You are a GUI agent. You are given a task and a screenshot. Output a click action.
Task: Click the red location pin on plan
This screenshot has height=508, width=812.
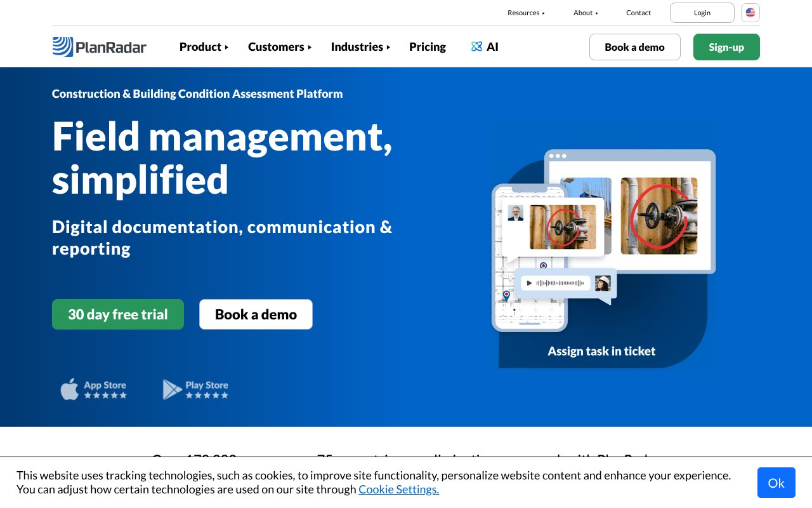click(x=506, y=295)
